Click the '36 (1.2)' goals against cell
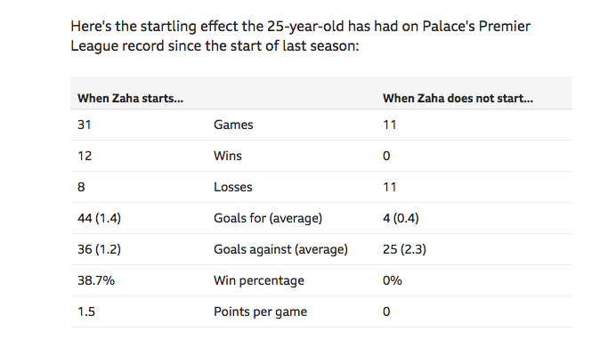Viewport: 616px width, 364px height. tap(100, 249)
